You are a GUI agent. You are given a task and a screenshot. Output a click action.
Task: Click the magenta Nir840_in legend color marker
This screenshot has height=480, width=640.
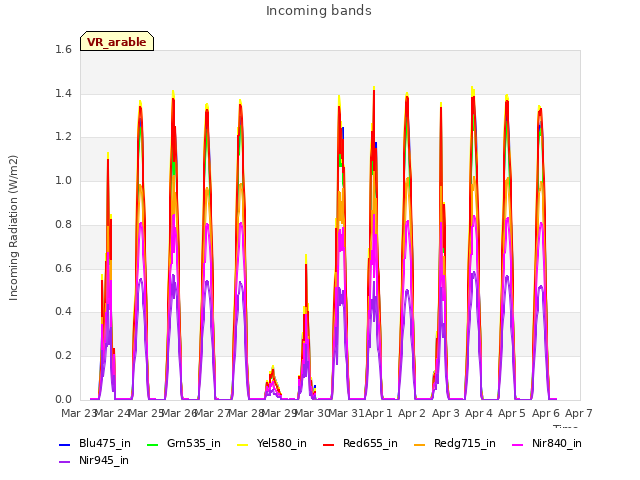(518, 444)
